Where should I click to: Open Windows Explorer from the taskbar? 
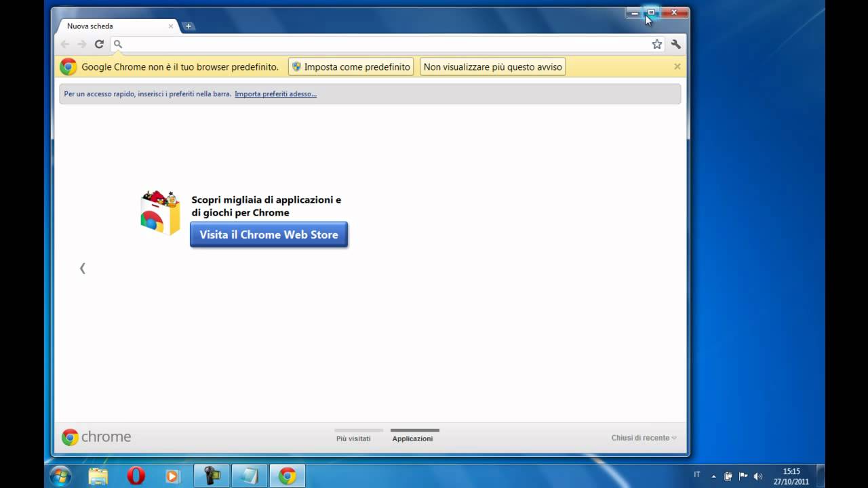pos(98,476)
